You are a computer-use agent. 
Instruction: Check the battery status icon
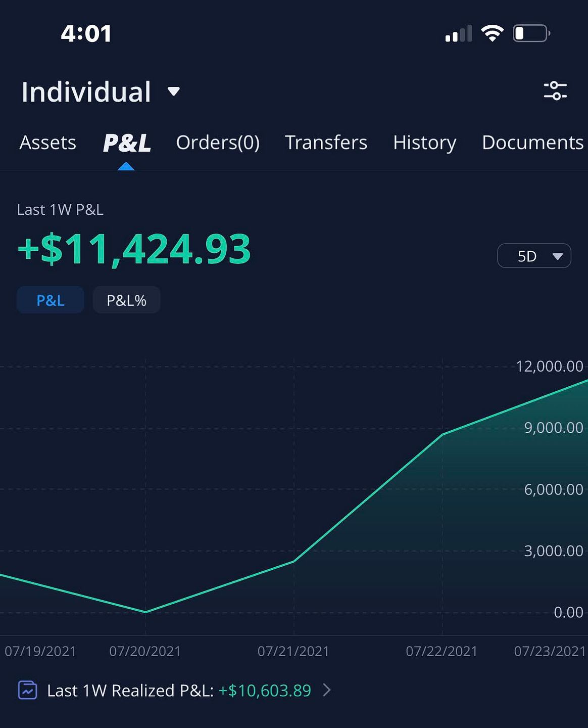point(531,34)
